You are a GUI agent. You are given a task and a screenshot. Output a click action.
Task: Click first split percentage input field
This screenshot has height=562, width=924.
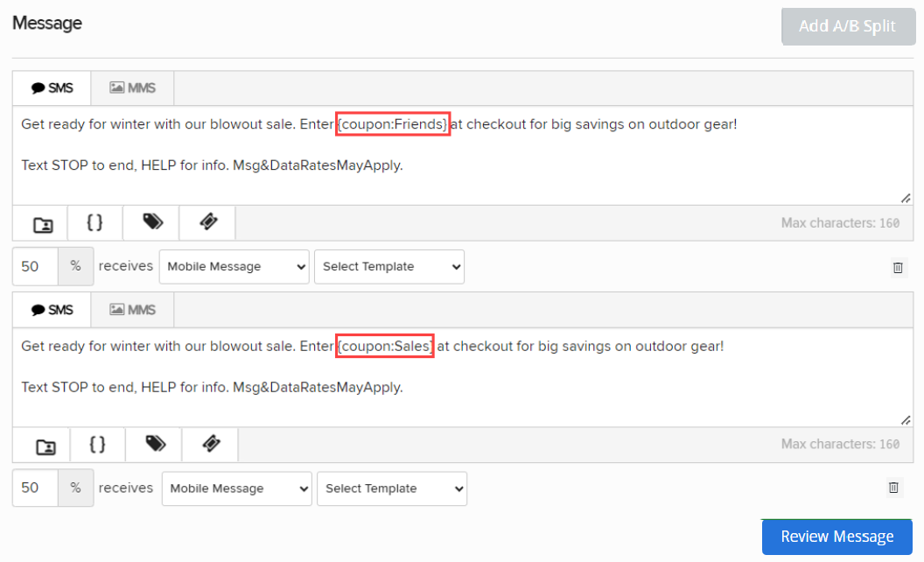pyautogui.click(x=35, y=266)
